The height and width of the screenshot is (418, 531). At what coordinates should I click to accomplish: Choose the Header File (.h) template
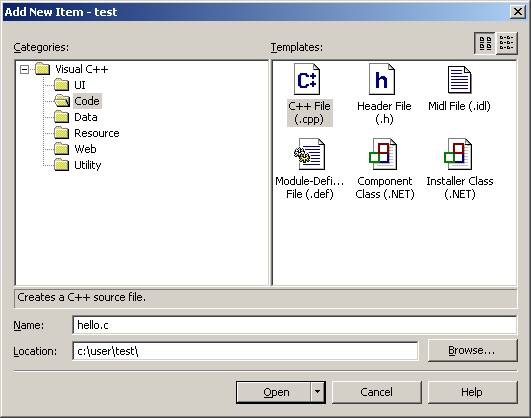click(382, 80)
